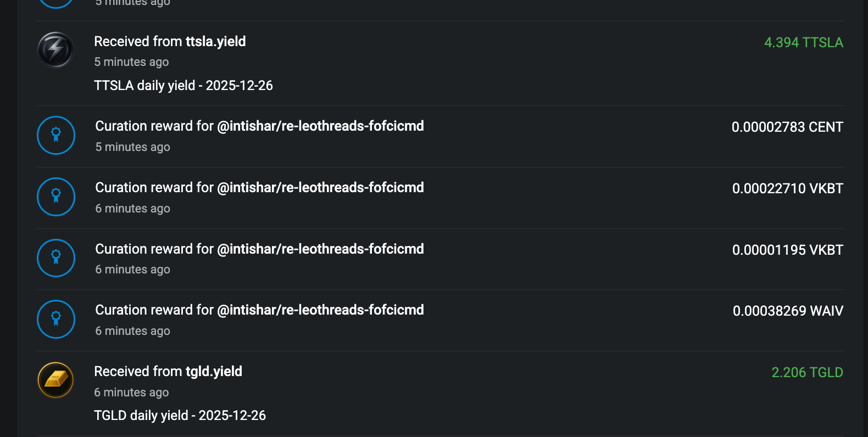Click the TTSLA daily yield memo text
The height and width of the screenshot is (437, 868).
coord(183,86)
